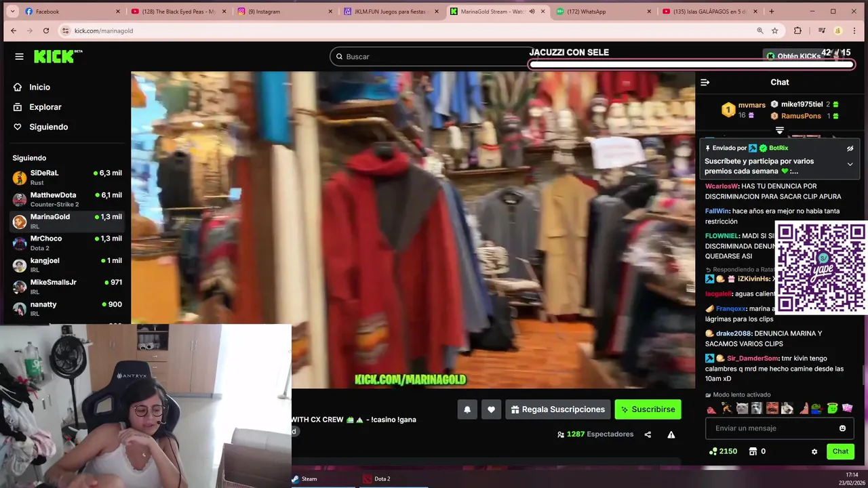
Task: Insert the laughing man face emote
Action: click(x=772, y=408)
